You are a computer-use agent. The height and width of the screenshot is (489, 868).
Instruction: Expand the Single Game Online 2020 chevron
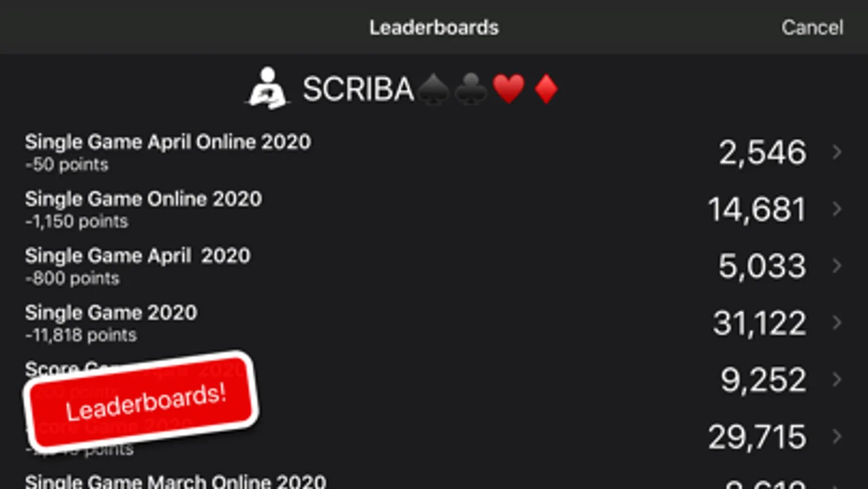(x=837, y=209)
